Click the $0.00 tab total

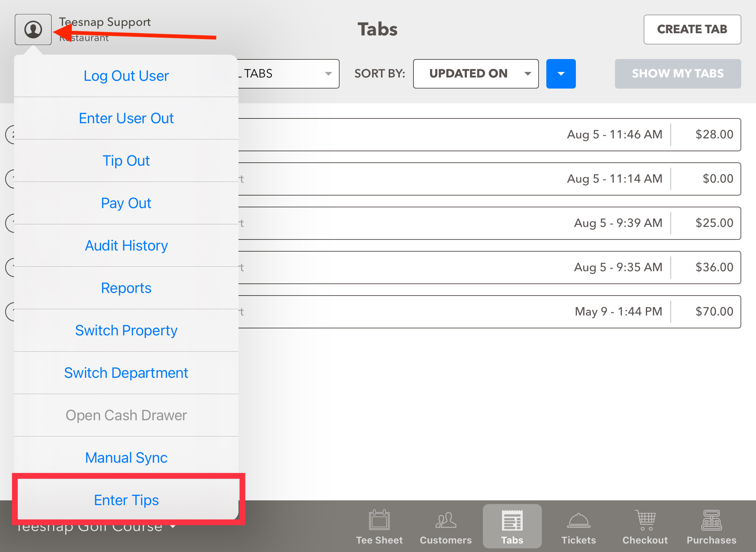click(718, 179)
